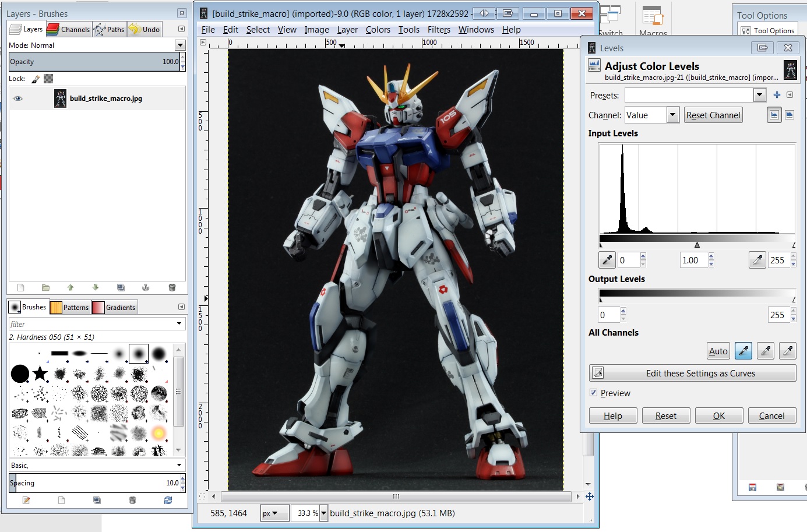807x532 pixels.
Task: Switch histogram to logarithmic view
Action: 790,115
